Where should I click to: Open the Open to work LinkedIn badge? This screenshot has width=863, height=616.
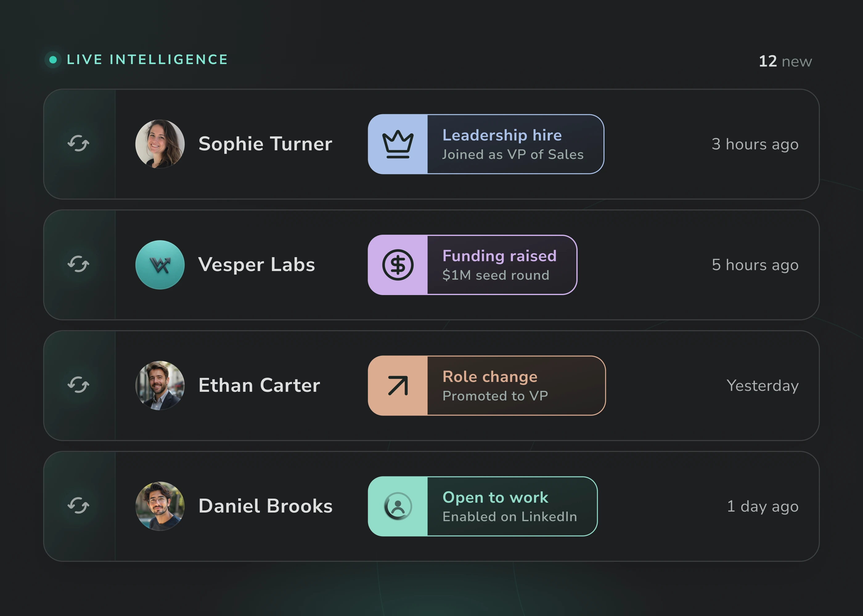click(482, 506)
